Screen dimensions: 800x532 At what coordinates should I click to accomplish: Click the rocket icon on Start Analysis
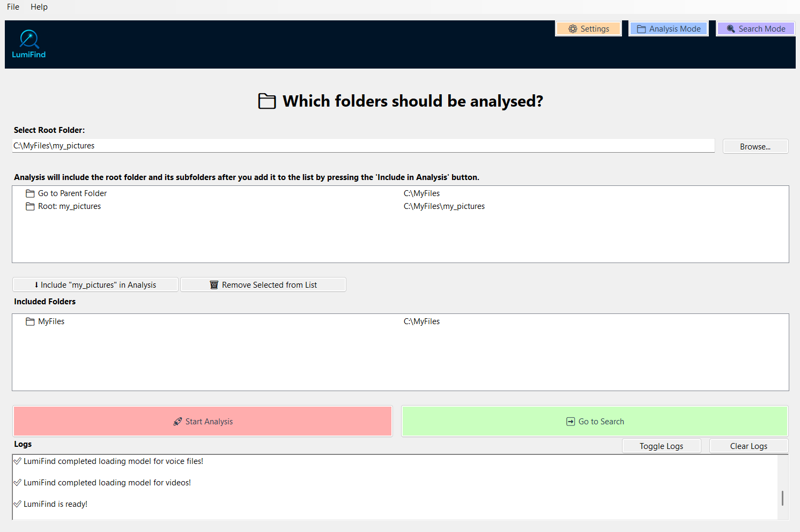tap(177, 422)
